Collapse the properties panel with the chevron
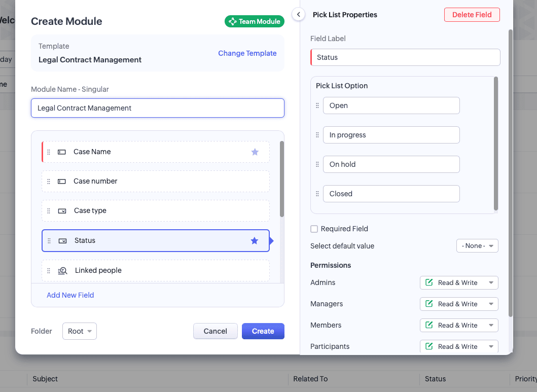The height and width of the screenshot is (392, 537). (298, 15)
